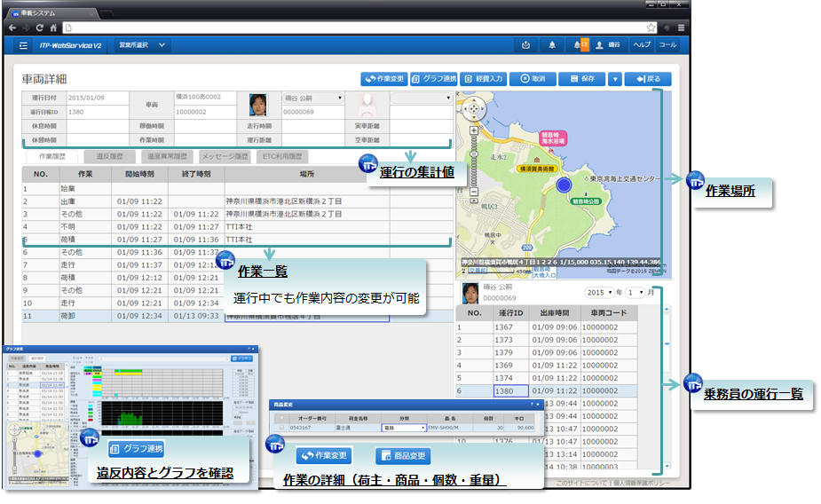
Task: Save with the 保存 button
Action: (x=581, y=78)
